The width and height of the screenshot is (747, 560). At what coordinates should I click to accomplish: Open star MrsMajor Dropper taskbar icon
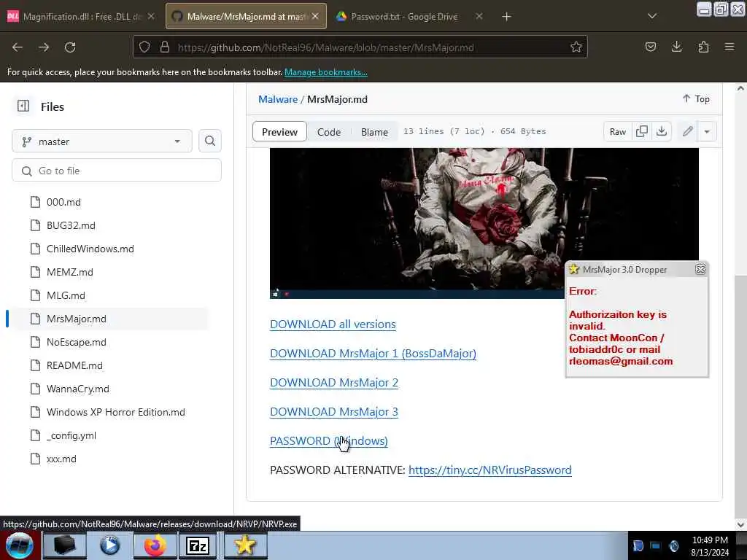245,545
